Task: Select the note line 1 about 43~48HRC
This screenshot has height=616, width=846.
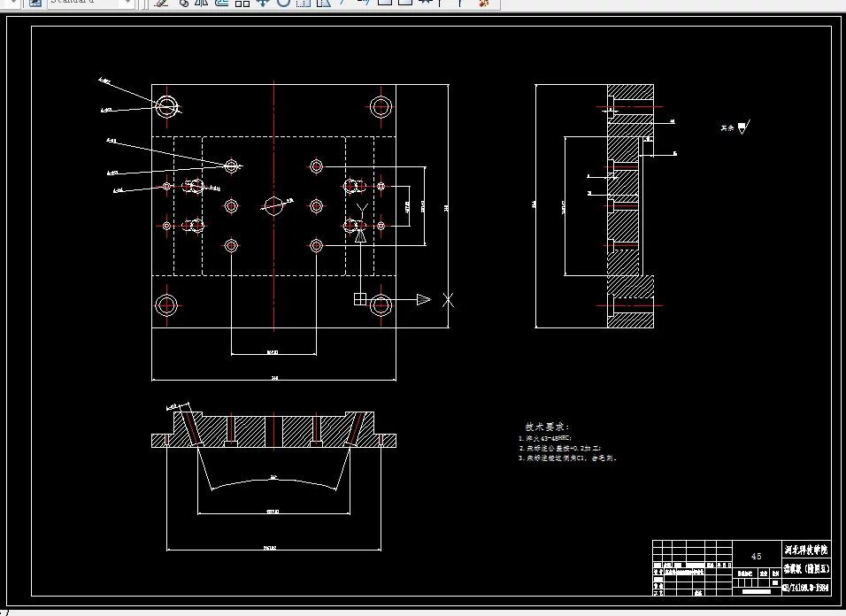Action: (x=545, y=438)
